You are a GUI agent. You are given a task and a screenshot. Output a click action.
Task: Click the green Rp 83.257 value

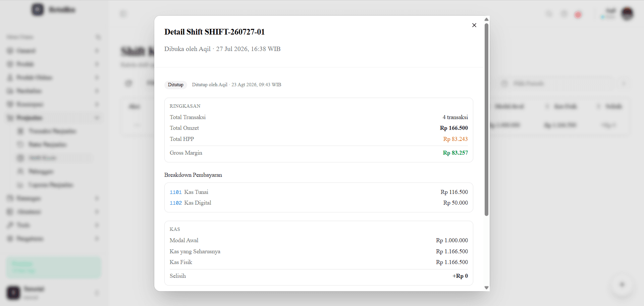pyautogui.click(x=455, y=153)
